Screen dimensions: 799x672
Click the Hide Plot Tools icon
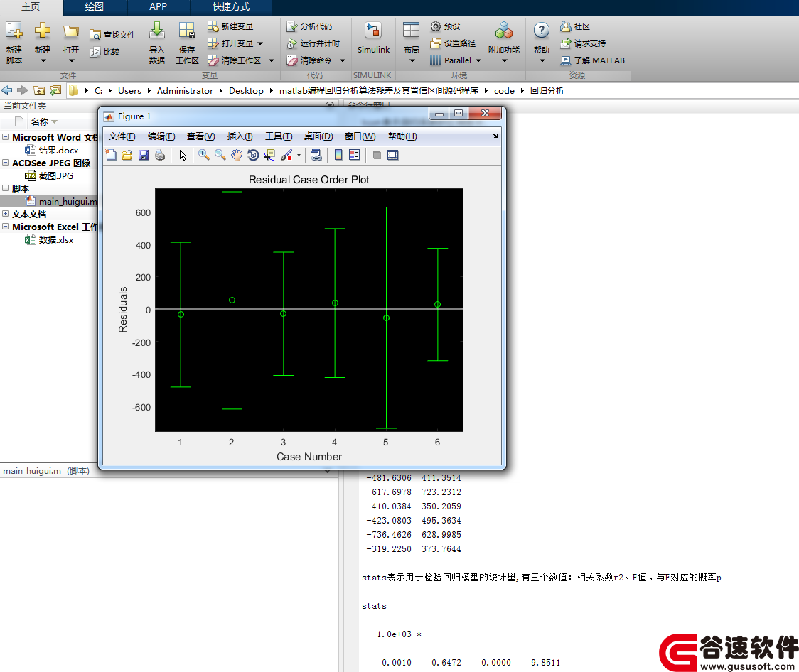[377, 156]
